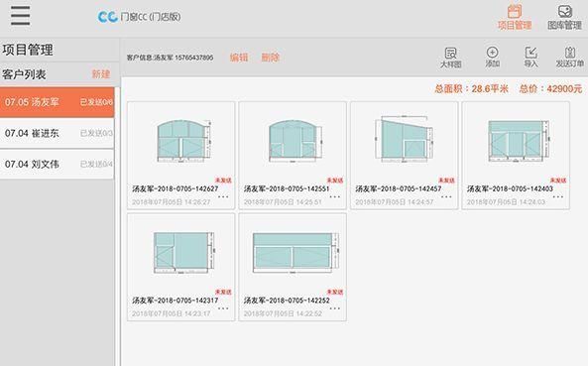This screenshot has width=588, height=366.
Task: Switch to 图库管理 tab
Action: click(x=564, y=17)
